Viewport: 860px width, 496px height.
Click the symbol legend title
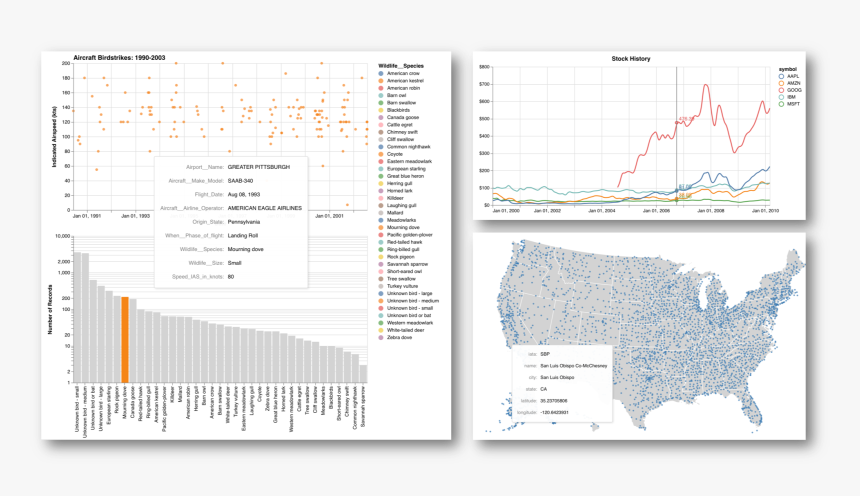790,68
